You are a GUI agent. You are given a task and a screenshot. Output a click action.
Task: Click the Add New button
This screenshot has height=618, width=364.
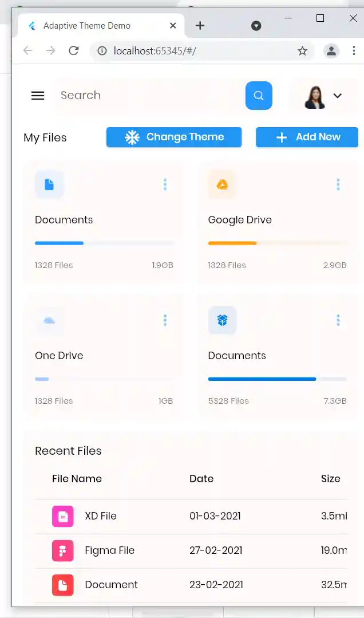(x=307, y=137)
